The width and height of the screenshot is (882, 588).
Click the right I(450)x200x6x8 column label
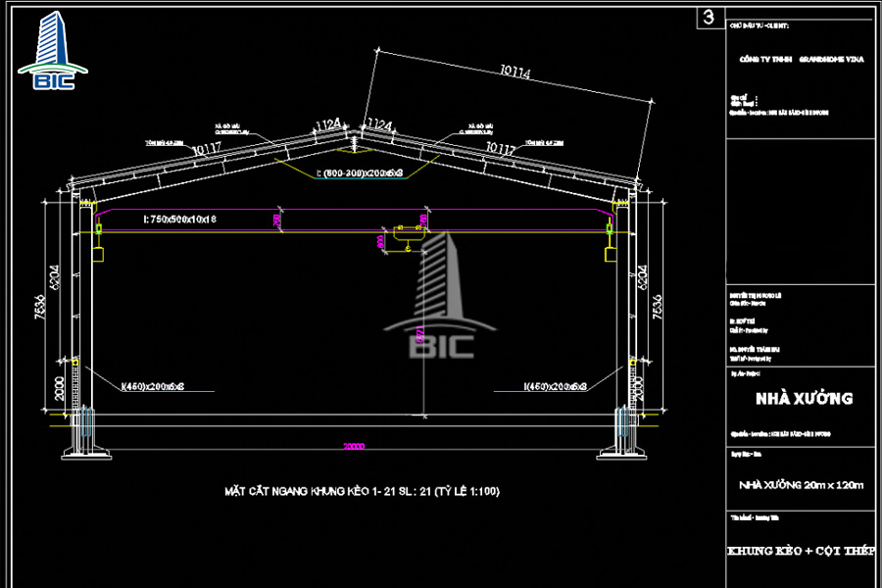click(x=555, y=386)
